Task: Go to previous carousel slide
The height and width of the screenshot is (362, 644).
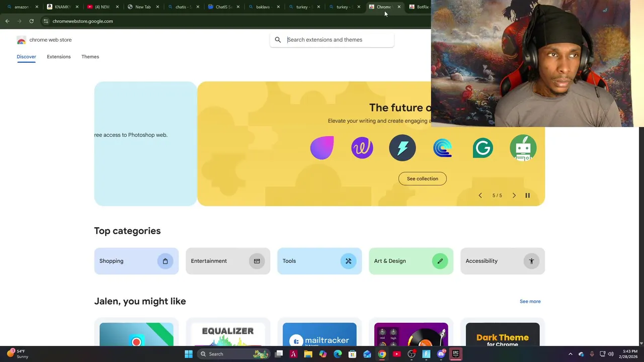Action: (480, 196)
